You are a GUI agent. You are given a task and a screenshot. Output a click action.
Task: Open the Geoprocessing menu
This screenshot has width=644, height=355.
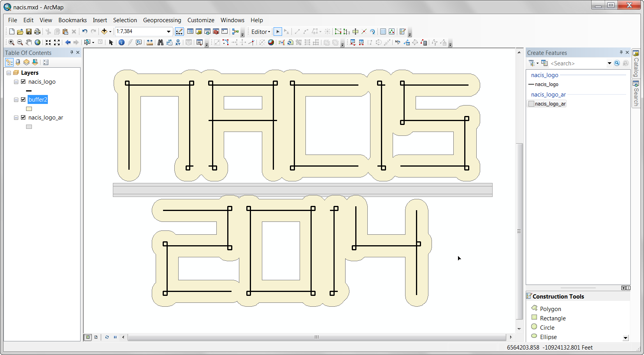click(162, 20)
